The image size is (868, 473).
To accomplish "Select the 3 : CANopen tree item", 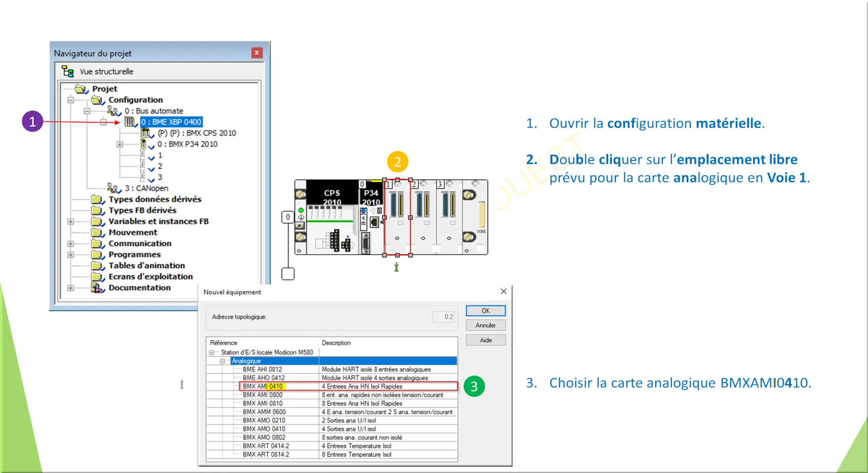I will [x=147, y=188].
